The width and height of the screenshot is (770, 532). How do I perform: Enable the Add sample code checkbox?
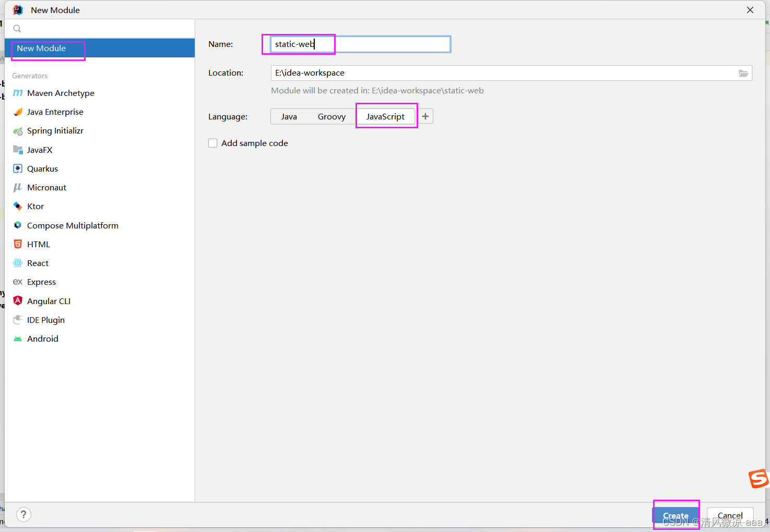coord(213,143)
